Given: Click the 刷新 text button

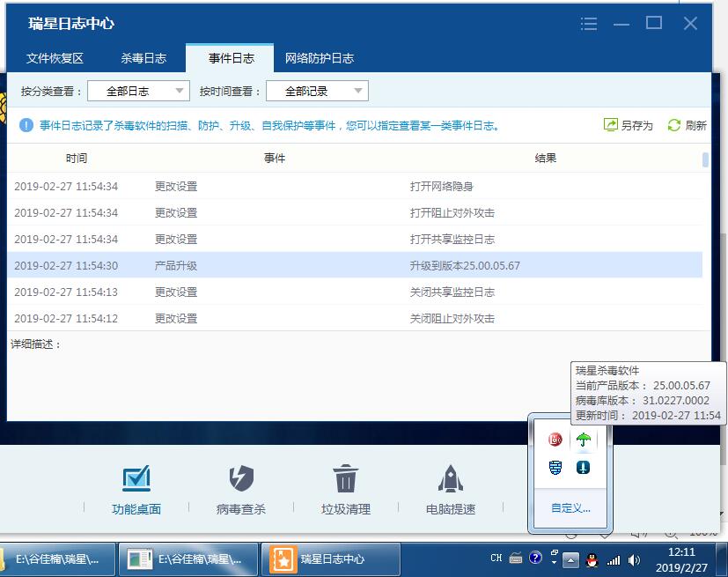Looking at the screenshot, I should tap(695, 125).
